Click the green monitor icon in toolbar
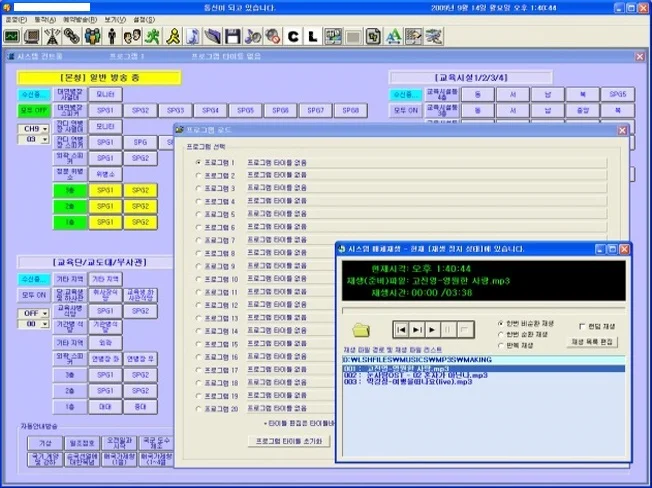 click(x=12, y=36)
